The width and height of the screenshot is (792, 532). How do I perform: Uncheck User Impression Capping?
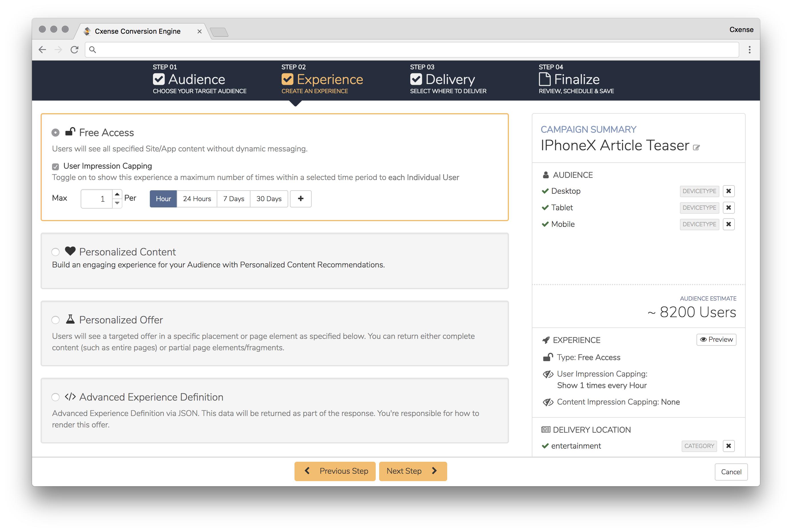pos(55,166)
